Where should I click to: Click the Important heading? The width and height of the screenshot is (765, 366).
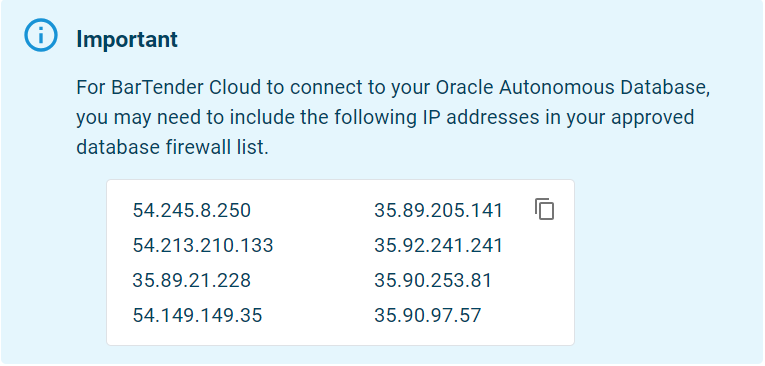click(x=127, y=39)
